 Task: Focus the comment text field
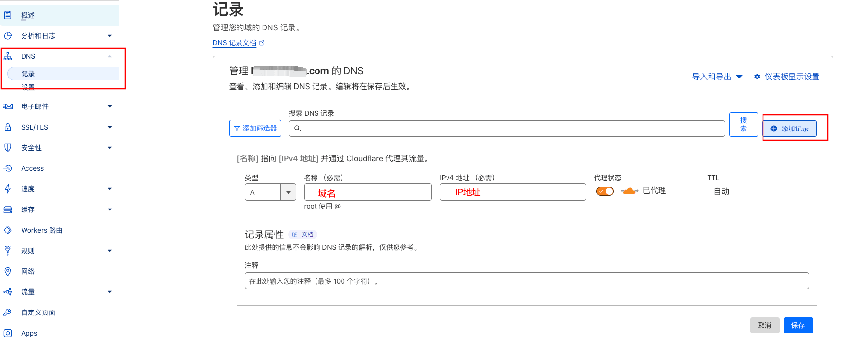527,281
